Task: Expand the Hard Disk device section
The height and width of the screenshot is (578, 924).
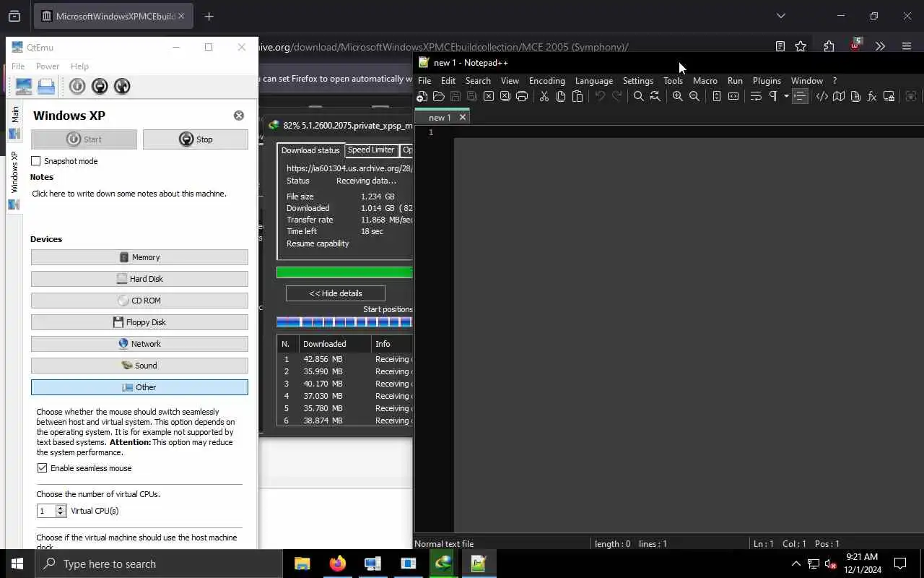Action: coord(139,279)
